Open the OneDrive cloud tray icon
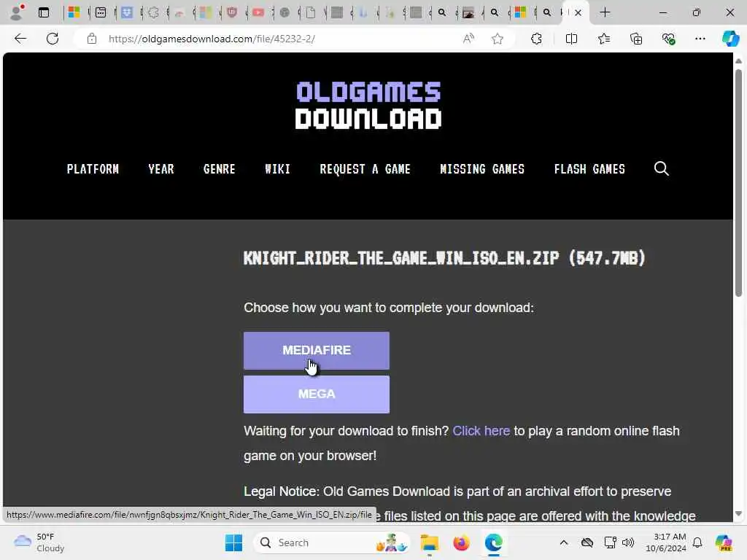 pyautogui.click(x=587, y=542)
